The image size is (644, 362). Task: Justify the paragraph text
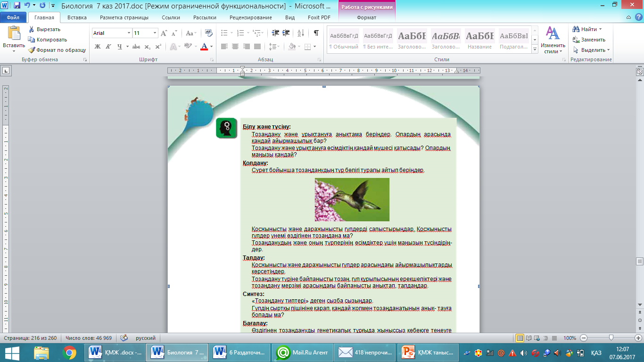[x=257, y=47]
